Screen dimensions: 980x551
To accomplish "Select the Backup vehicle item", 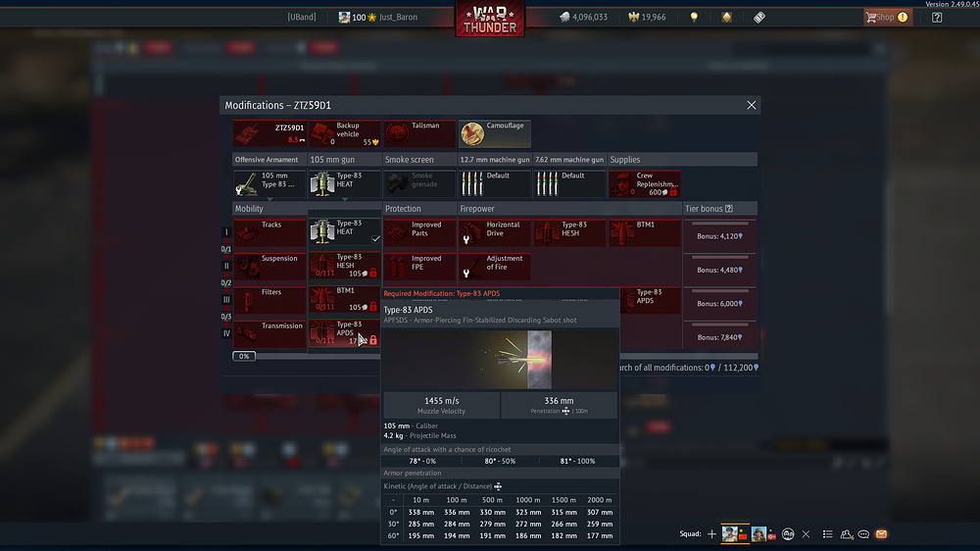I will pyautogui.click(x=344, y=133).
